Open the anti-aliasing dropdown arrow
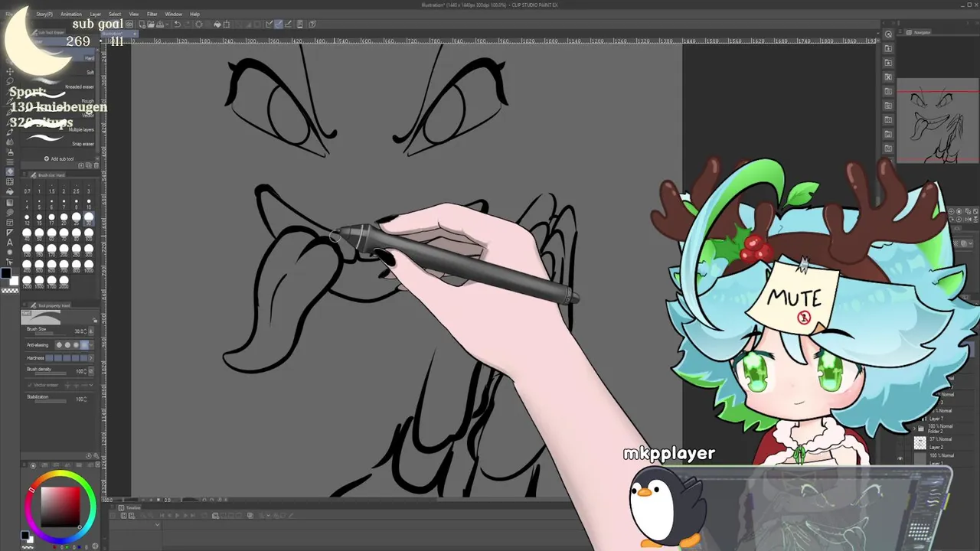The image size is (980, 551). point(91,344)
